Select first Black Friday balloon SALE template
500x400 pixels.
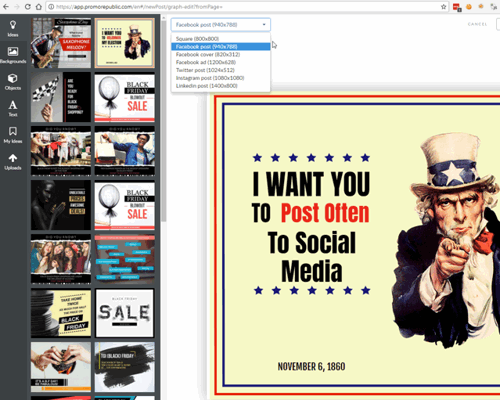click(x=125, y=97)
